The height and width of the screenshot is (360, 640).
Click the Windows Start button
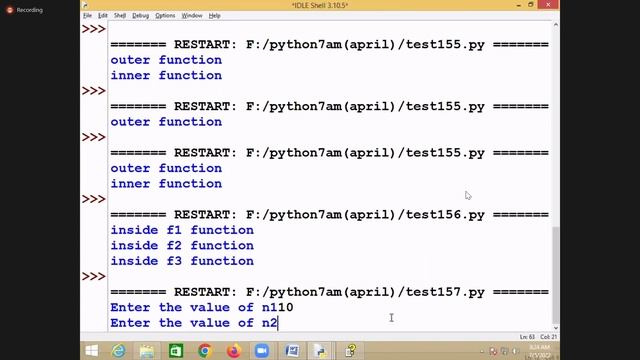pos(92,351)
